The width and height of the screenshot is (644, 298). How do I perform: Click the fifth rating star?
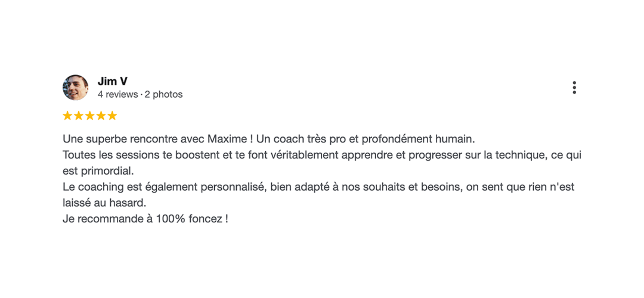coord(112,116)
